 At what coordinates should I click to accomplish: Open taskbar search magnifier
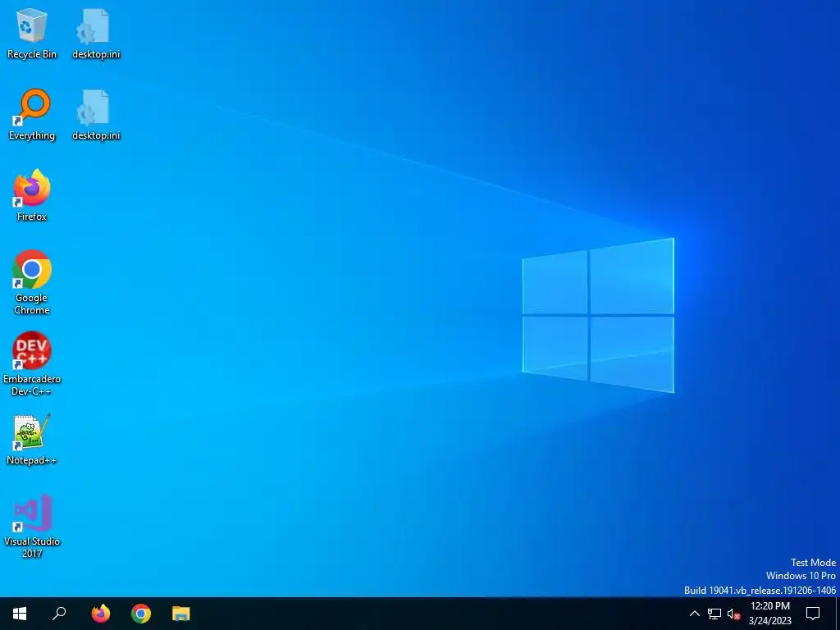pyautogui.click(x=59, y=614)
